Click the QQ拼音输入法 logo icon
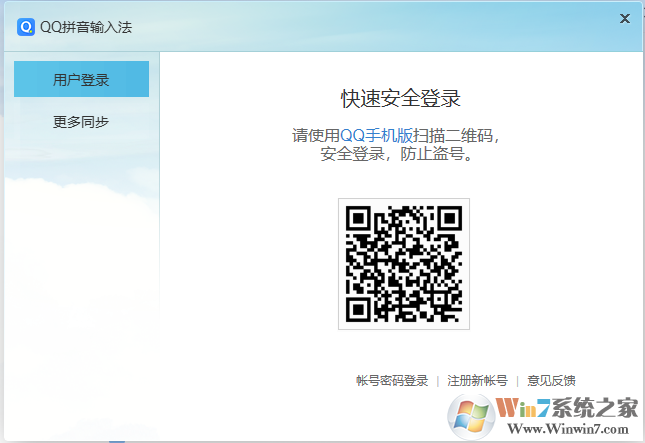This screenshot has width=645, height=443. [x=26, y=27]
